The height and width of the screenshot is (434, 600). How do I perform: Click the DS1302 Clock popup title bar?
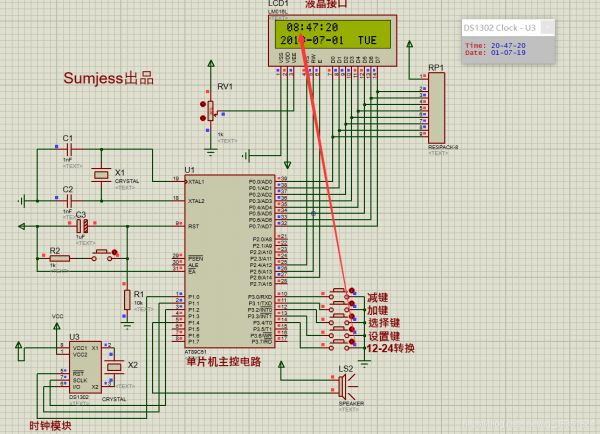(x=501, y=28)
